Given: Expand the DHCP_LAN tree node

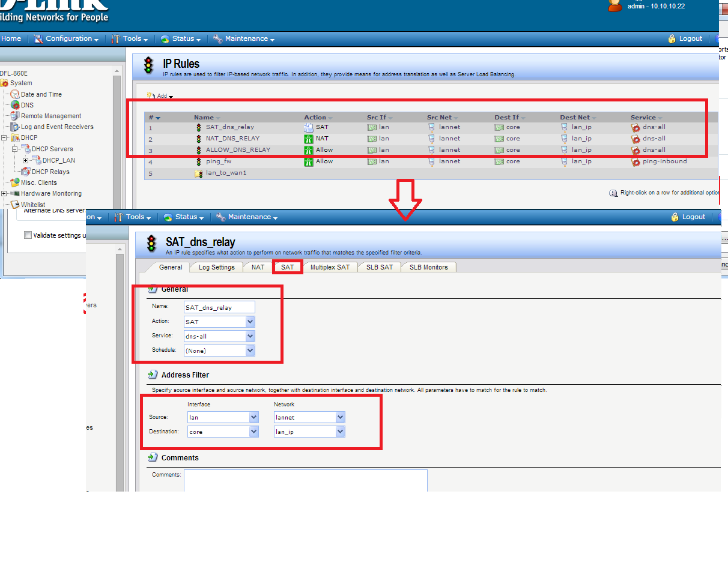Looking at the screenshot, I should [x=26, y=160].
